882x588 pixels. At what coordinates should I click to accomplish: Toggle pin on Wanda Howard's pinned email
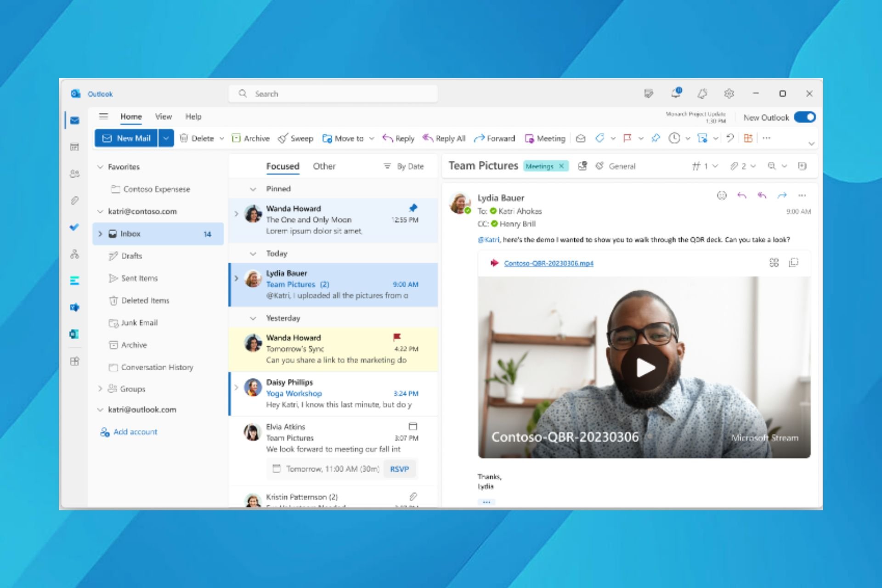[x=413, y=208]
